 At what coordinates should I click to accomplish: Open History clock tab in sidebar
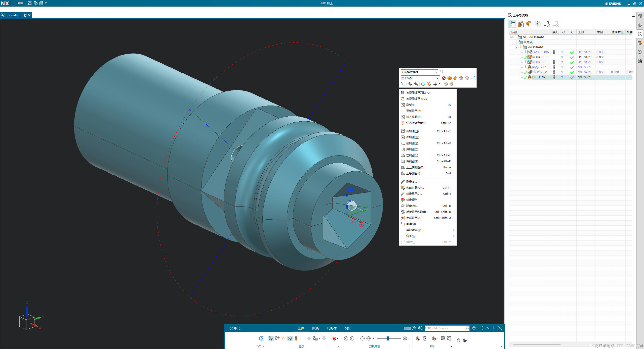coord(640,52)
